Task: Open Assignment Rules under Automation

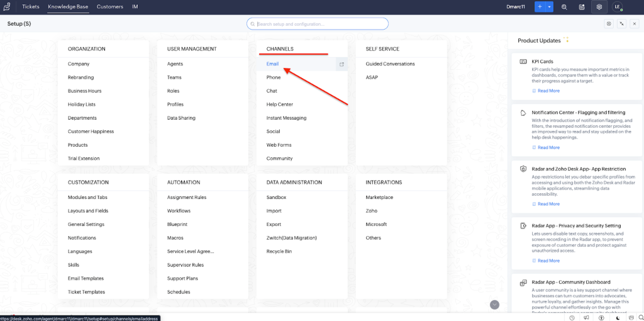Action: (186, 198)
